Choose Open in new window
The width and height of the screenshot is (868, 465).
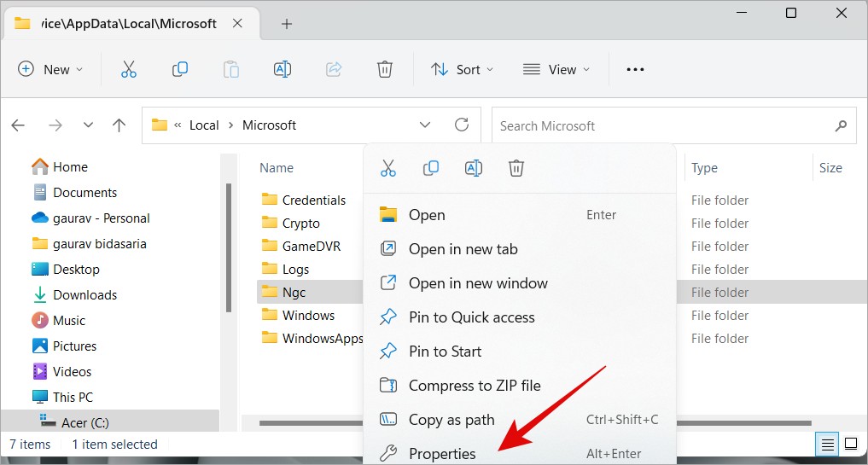pos(520,283)
